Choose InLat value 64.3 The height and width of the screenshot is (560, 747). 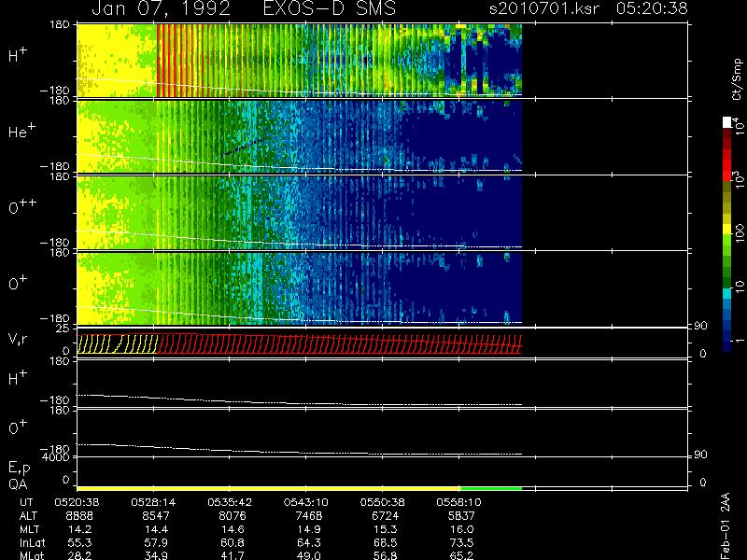(x=309, y=542)
